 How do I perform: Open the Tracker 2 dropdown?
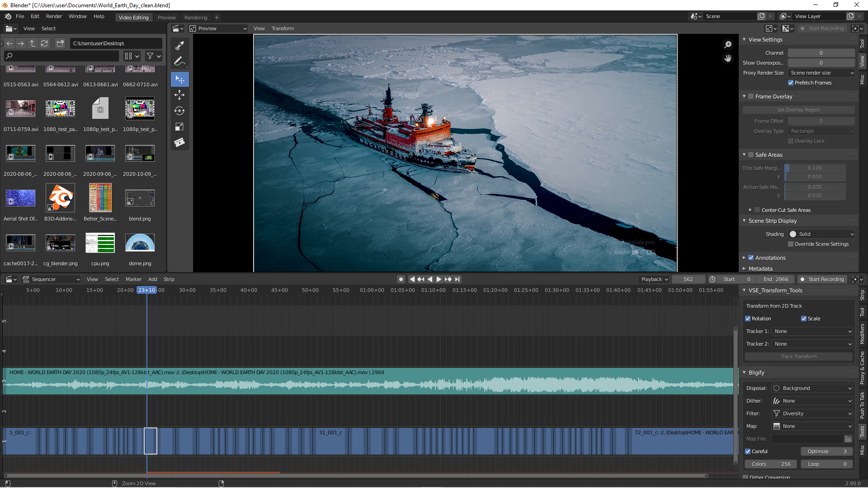(x=812, y=344)
